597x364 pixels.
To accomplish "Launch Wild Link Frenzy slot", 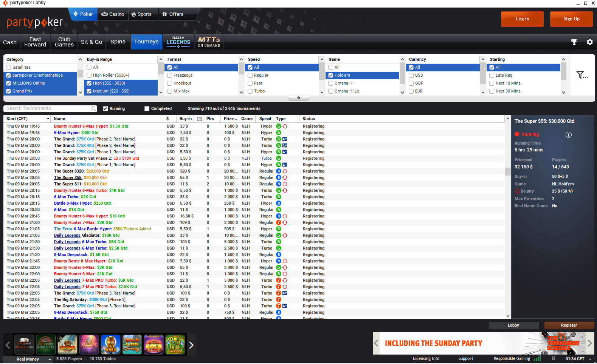I will pyautogui.click(x=132, y=344).
